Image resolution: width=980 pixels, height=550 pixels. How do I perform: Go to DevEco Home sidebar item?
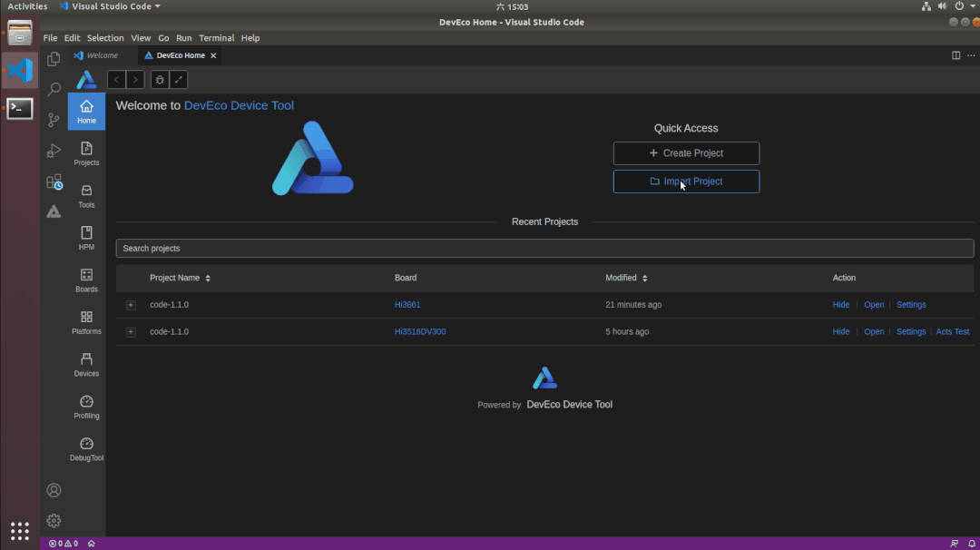point(86,112)
